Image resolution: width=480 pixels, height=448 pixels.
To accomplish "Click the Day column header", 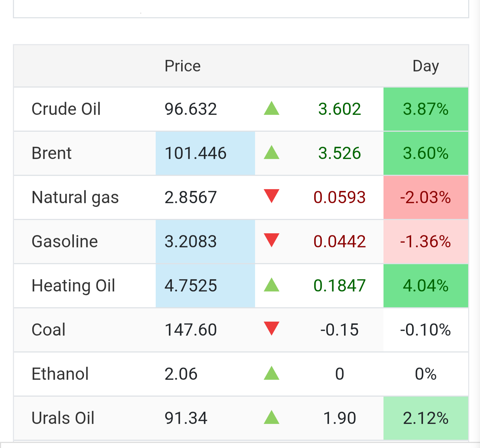I will (x=426, y=66).
